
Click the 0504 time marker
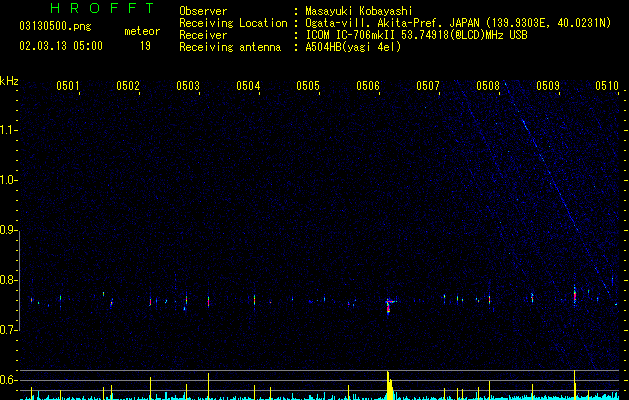coord(248,86)
